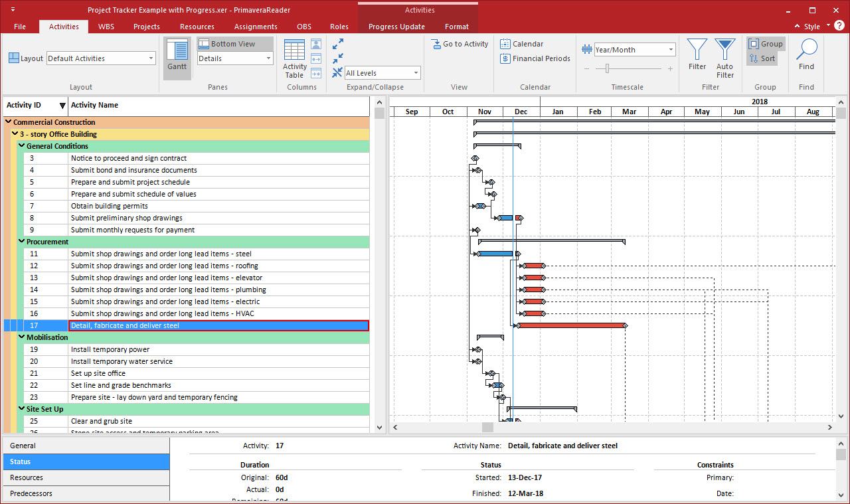Open the quick access menu at title bar left
Viewport: 850px width, 504px height.
pos(14,10)
